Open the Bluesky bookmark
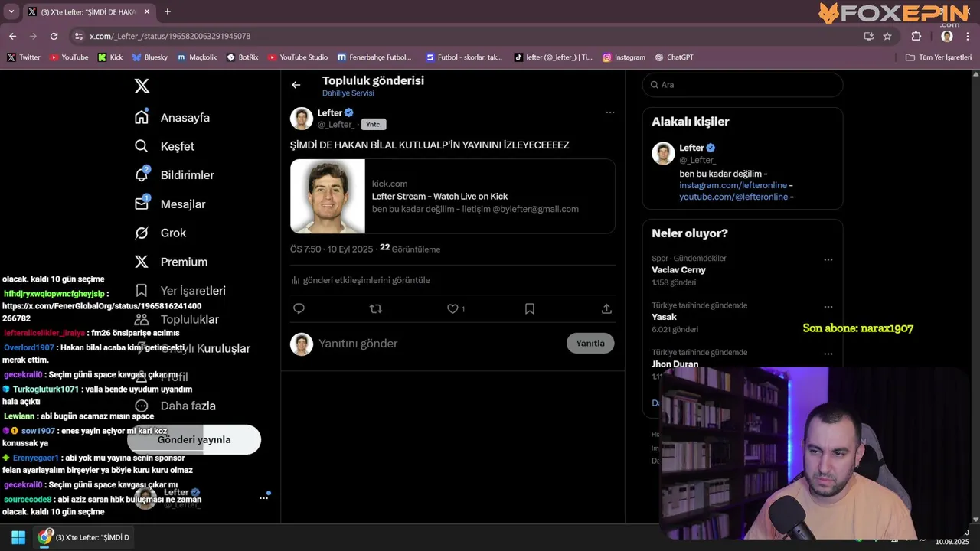This screenshot has width=980, height=551. (x=150, y=57)
